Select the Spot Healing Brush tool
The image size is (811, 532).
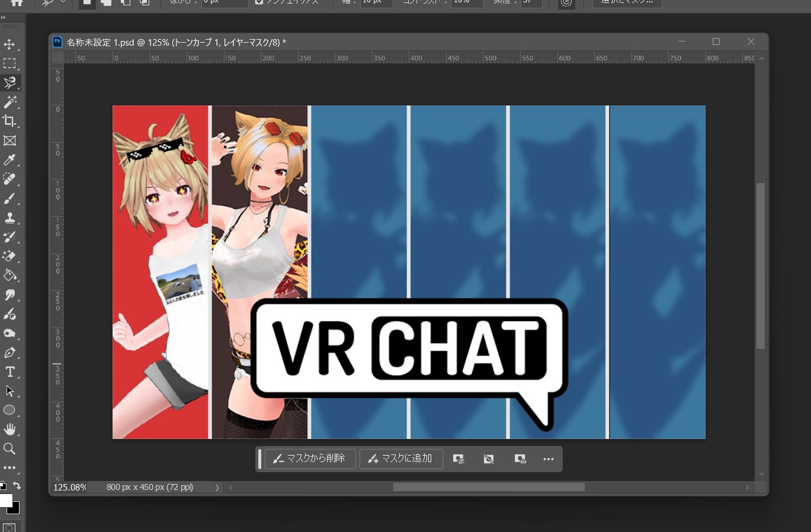(9, 179)
